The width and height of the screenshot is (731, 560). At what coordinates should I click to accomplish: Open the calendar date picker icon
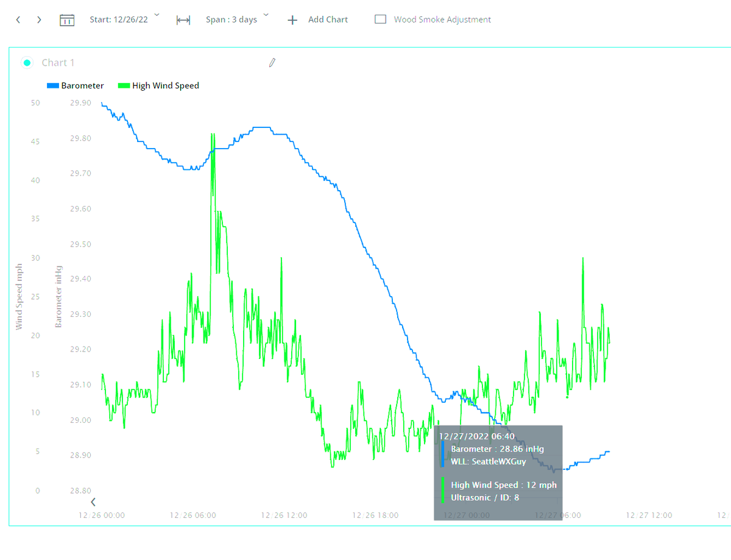(66, 19)
